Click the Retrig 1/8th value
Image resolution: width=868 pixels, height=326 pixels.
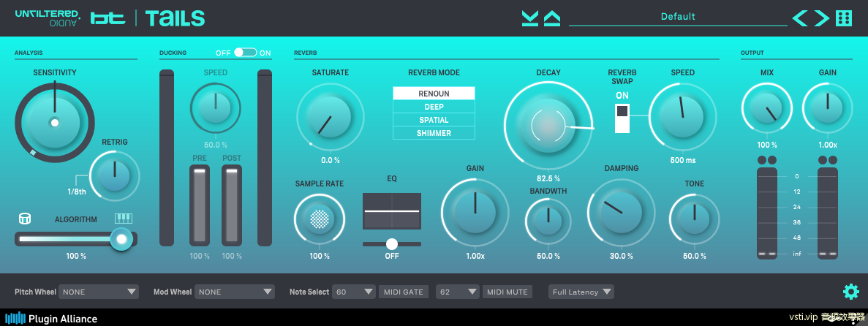(x=77, y=192)
